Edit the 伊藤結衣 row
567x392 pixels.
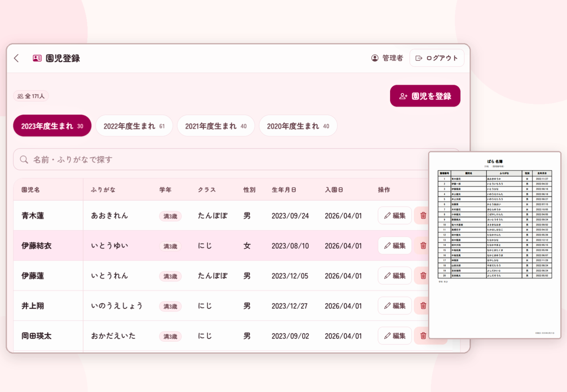coord(395,245)
